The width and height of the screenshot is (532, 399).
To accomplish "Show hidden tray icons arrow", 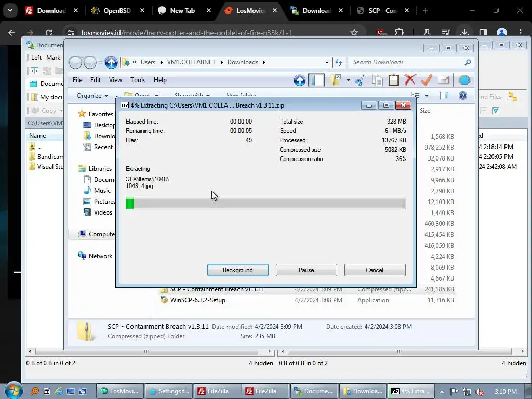I will pyautogui.click(x=442, y=391).
